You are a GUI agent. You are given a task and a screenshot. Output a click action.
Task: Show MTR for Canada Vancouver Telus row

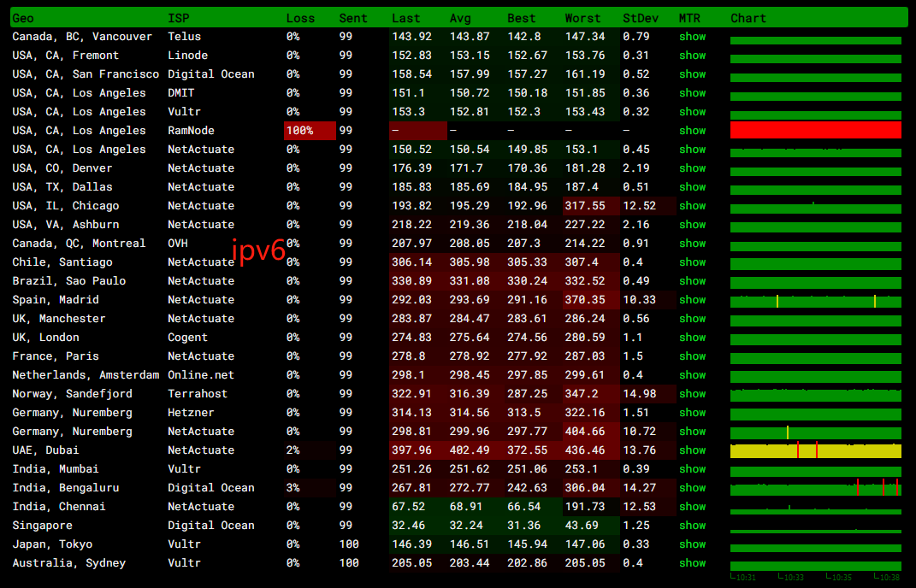coord(692,36)
